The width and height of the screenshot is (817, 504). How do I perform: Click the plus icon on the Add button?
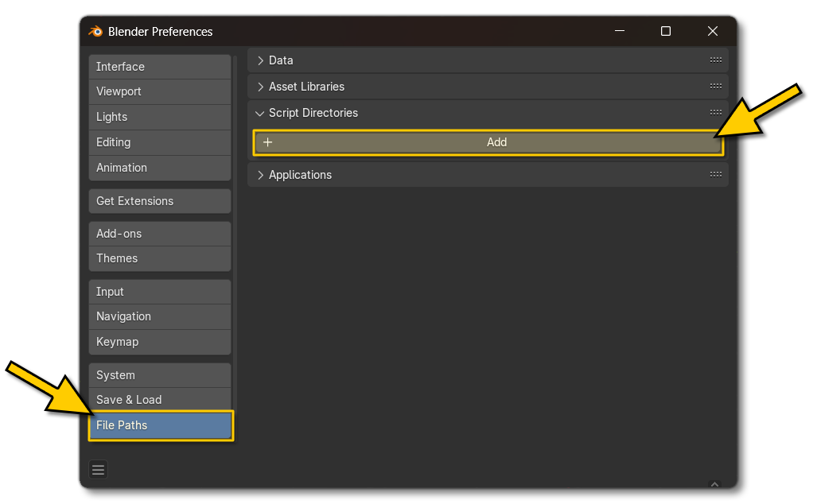[x=267, y=142]
